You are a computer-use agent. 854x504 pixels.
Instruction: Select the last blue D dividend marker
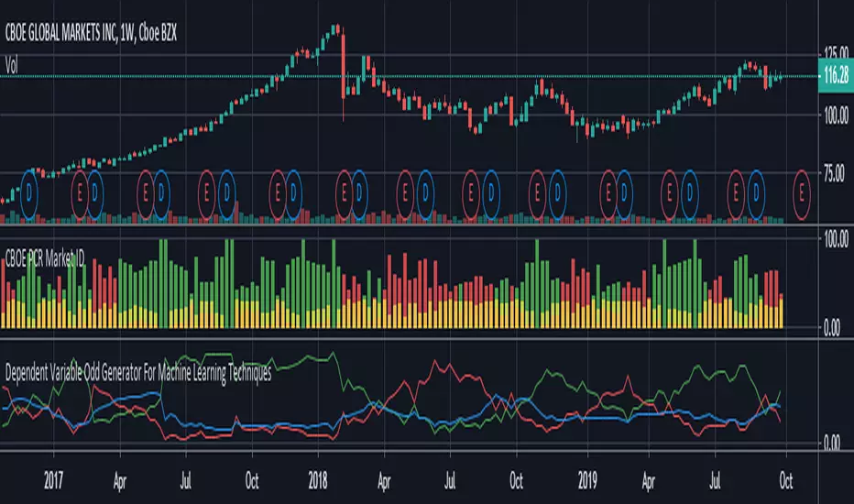pyautogui.click(x=756, y=194)
